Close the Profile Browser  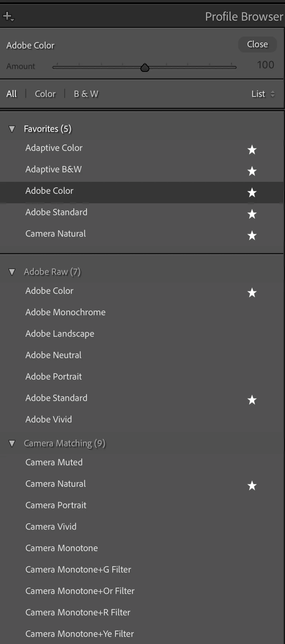257,44
